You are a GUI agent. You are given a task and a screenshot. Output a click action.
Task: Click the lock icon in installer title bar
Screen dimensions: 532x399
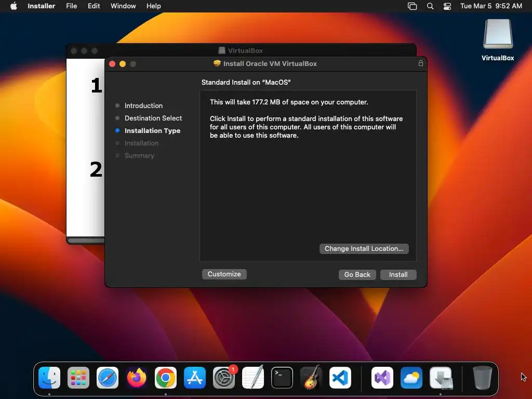(x=421, y=63)
